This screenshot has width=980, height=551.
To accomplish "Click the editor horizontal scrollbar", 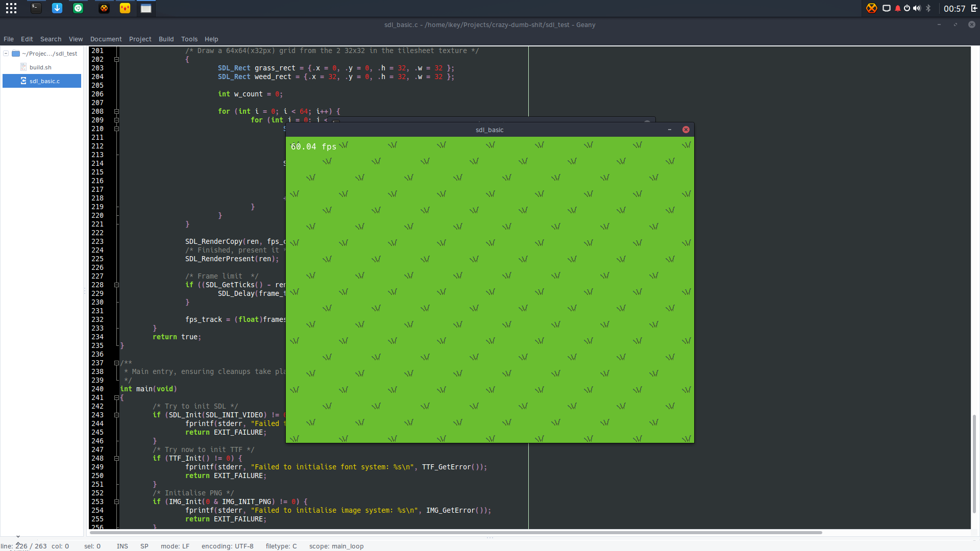I will (x=455, y=532).
